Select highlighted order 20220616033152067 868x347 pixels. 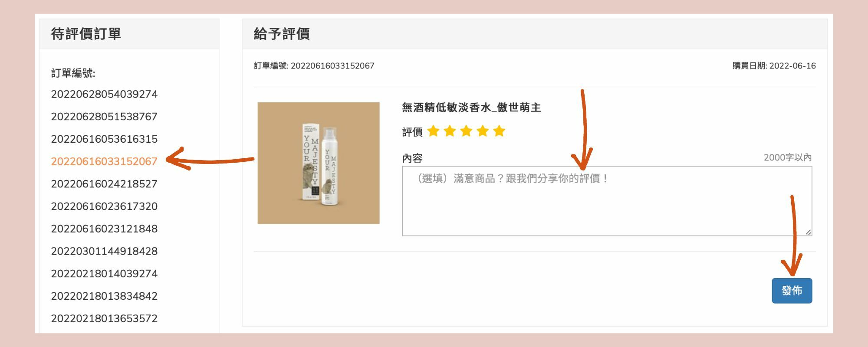104,161
